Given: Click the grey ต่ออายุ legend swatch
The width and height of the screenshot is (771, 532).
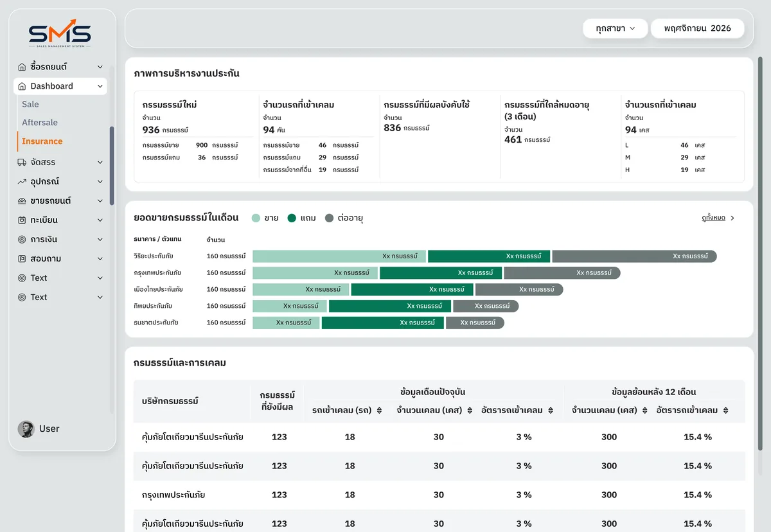Looking at the screenshot, I should coord(329,218).
